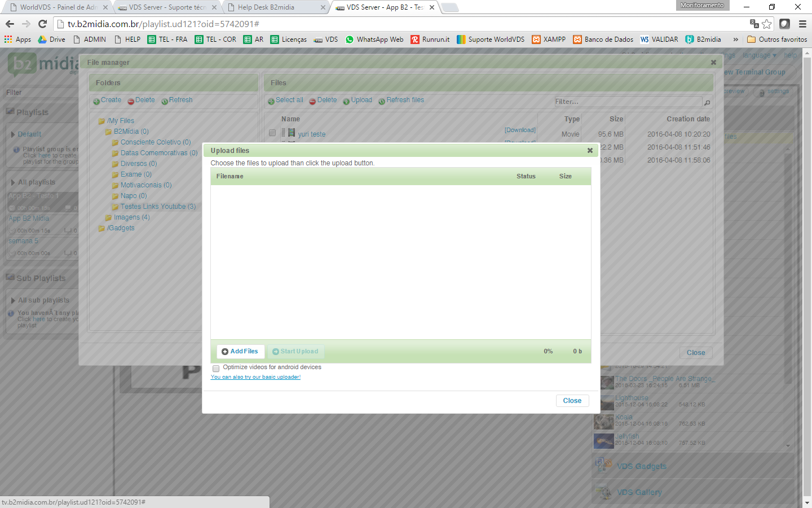The height and width of the screenshot is (508, 812).
Task: Close File manager with X icon
Action: tap(713, 63)
